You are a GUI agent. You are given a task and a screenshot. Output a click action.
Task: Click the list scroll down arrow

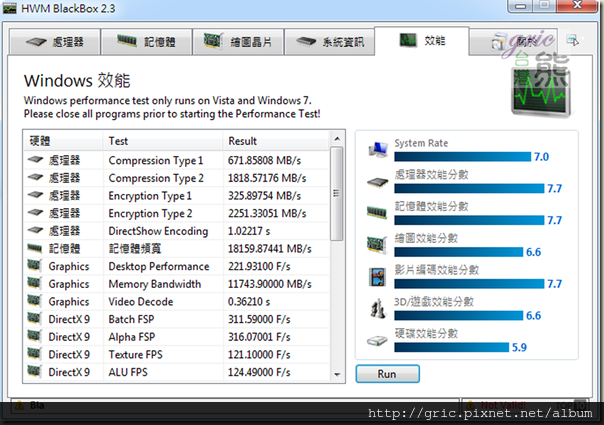(x=337, y=375)
